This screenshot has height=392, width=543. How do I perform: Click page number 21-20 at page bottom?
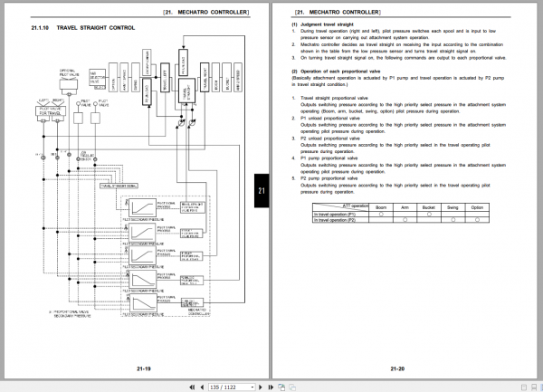397,368
